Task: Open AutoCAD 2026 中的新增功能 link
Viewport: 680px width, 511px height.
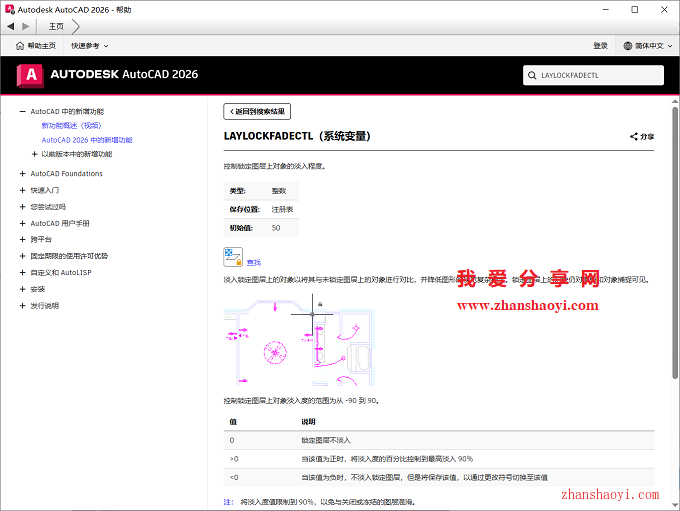Action: coord(87,140)
